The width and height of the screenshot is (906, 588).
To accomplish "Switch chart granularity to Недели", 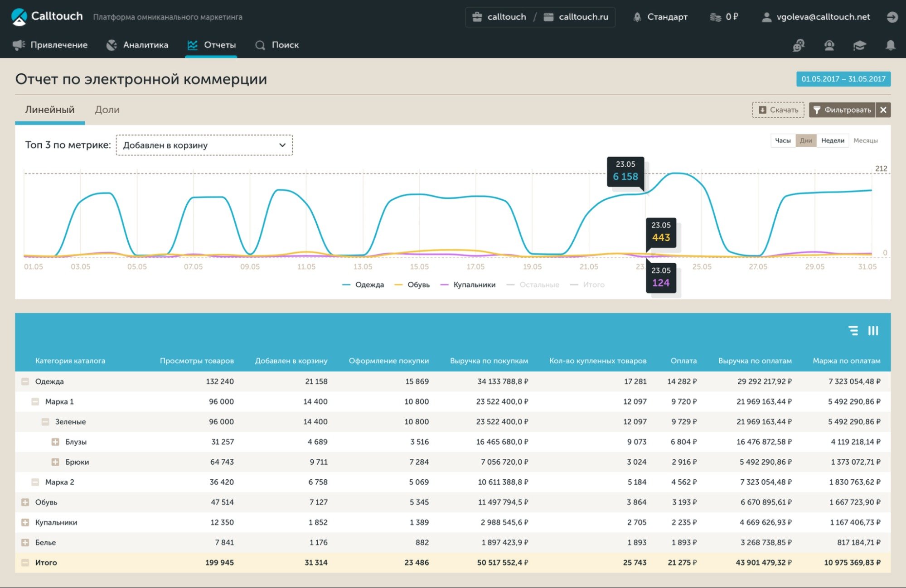I will coord(833,141).
